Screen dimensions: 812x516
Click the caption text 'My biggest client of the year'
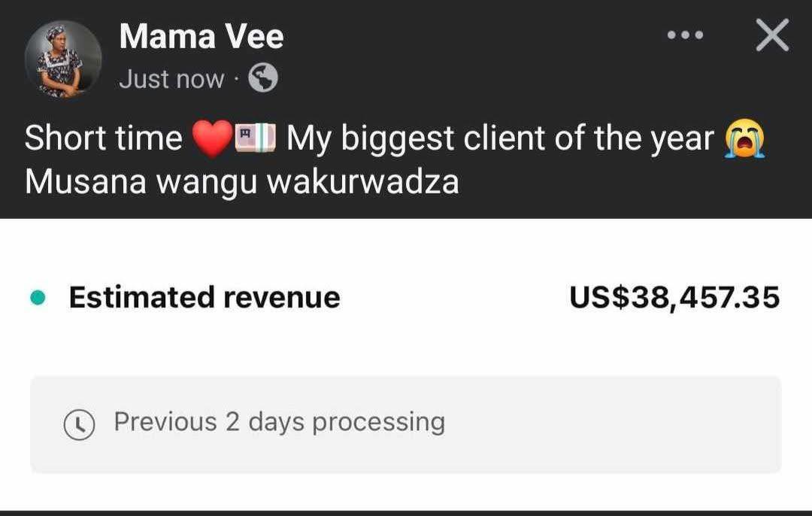pyautogui.click(x=500, y=138)
